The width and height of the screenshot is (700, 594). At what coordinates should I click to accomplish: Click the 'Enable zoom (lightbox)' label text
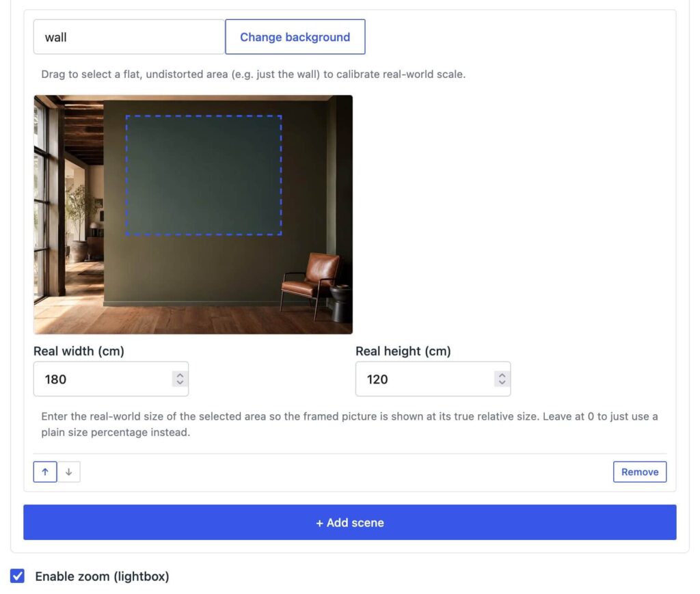[x=103, y=576]
